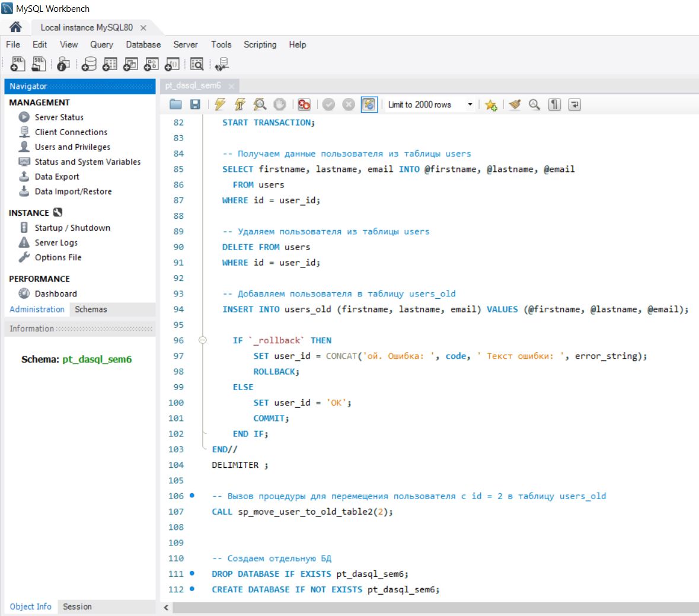The image size is (699, 616).
Task: Select the Object Info tab
Action: click(31, 607)
